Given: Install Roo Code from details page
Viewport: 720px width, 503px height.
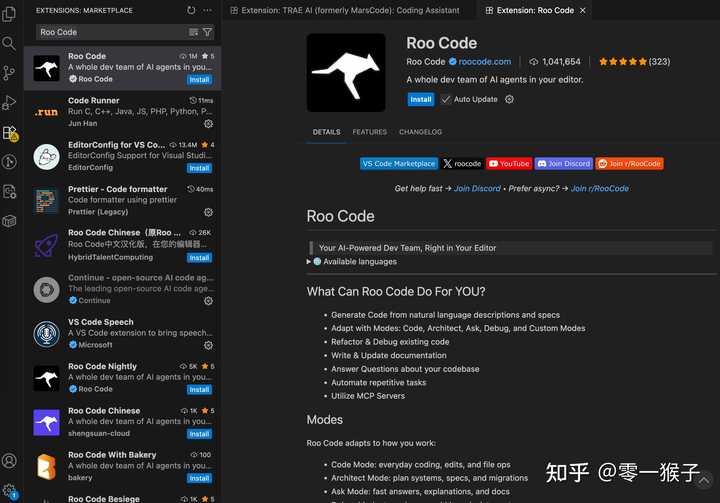Looking at the screenshot, I should tap(421, 99).
